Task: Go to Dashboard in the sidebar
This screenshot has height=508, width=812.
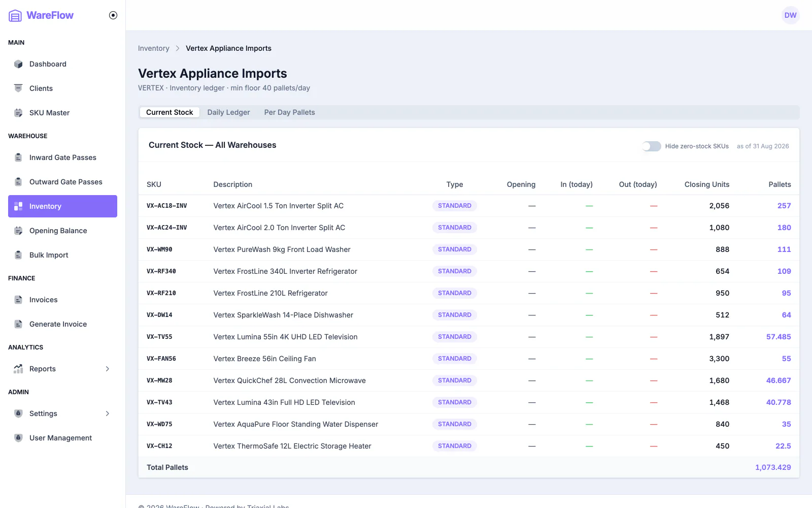Action: click(62, 64)
